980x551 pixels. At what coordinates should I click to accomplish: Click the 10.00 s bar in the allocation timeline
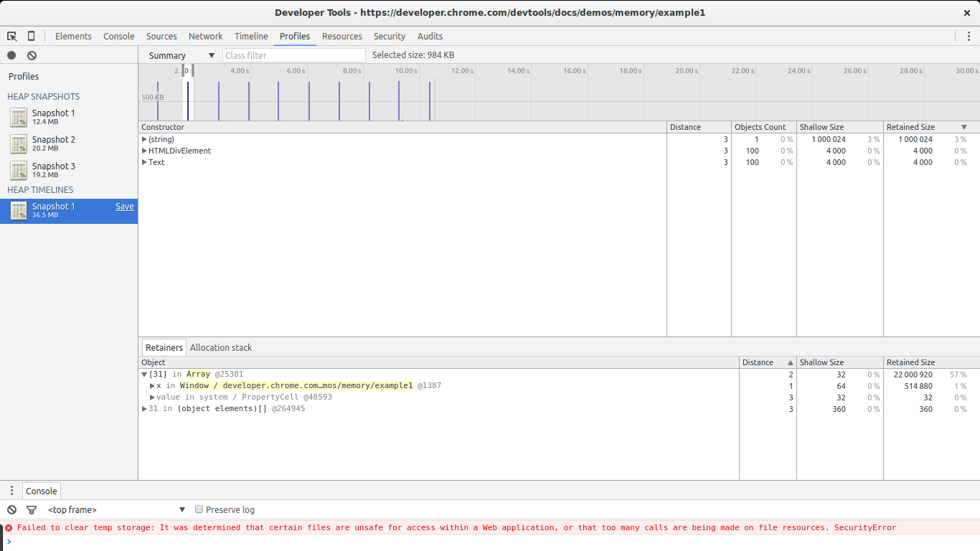pos(399,100)
